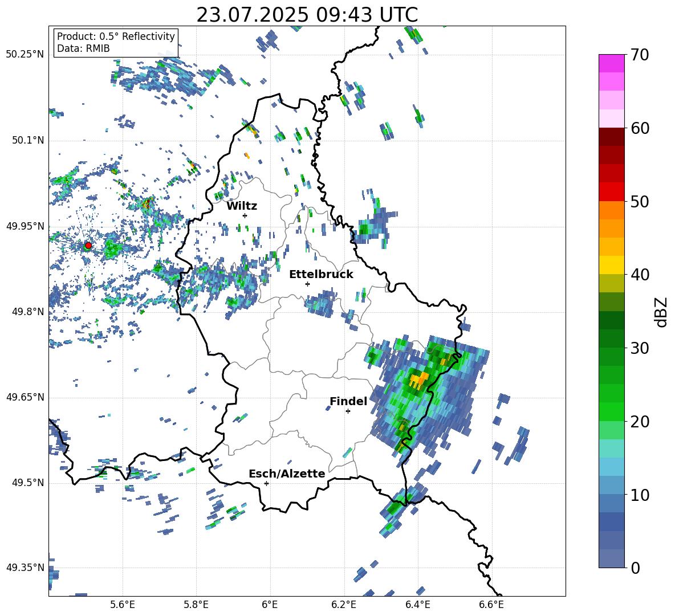Click the 60 tick label on colorbar
The width and height of the screenshot is (675, 616).
pos(639,128)
